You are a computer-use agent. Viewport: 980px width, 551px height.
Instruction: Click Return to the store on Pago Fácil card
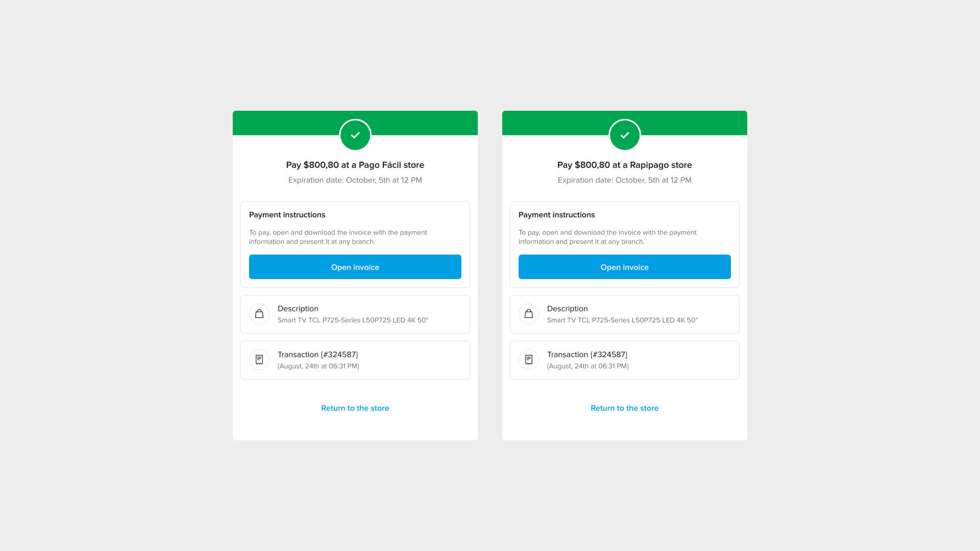click(355, 408)
